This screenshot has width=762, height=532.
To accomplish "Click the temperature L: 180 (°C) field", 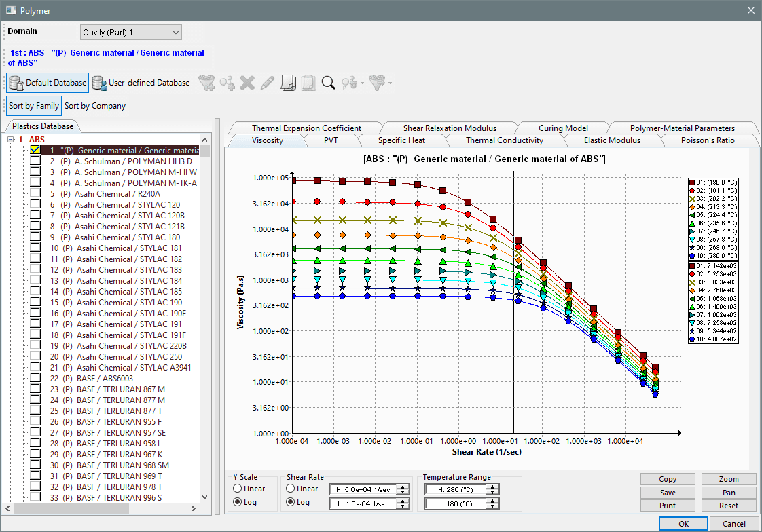I will (x=455, y=504).
